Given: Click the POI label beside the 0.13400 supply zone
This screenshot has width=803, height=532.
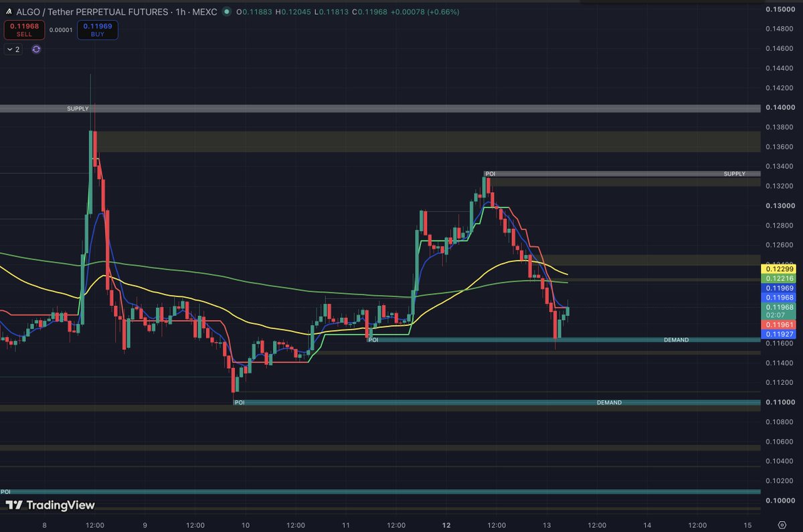Looking at the screenshot, I should coord(490,174).
